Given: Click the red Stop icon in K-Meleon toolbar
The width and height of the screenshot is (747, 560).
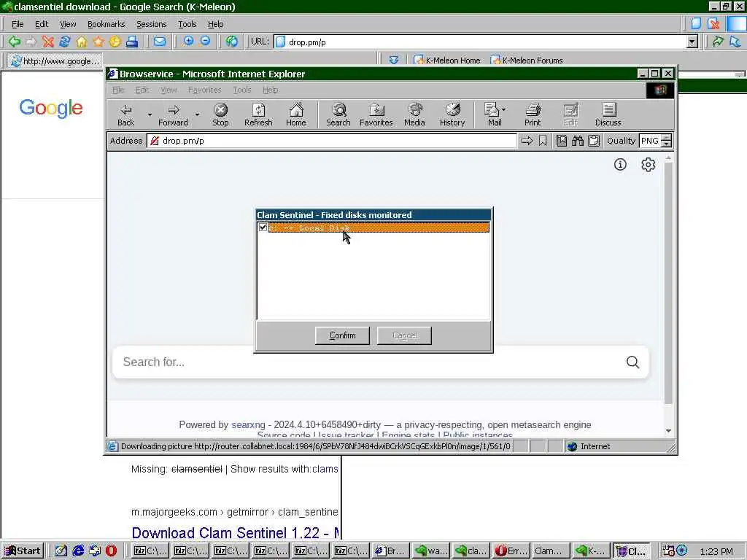Looking at the screenshot, I should tap(47, 42).
